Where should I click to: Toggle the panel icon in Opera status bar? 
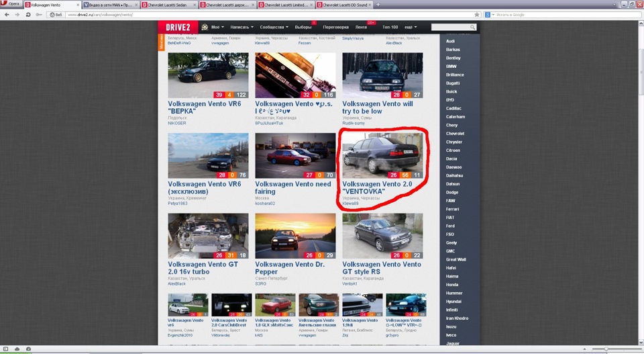pyautogui.click(x=6, y=349)
